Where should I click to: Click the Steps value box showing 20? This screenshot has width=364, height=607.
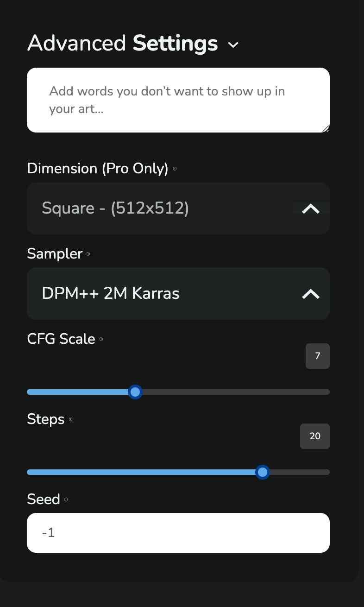315,436
